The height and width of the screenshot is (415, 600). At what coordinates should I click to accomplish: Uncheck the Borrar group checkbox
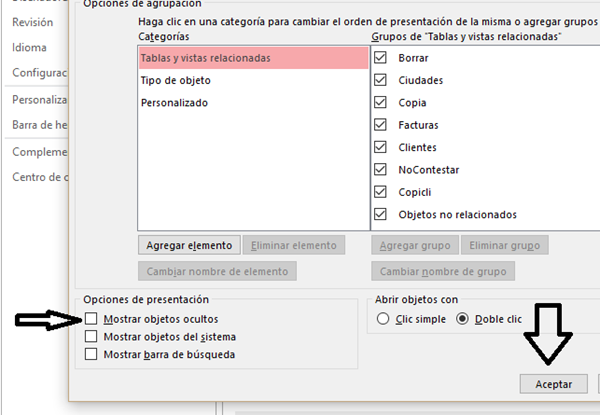380,58
